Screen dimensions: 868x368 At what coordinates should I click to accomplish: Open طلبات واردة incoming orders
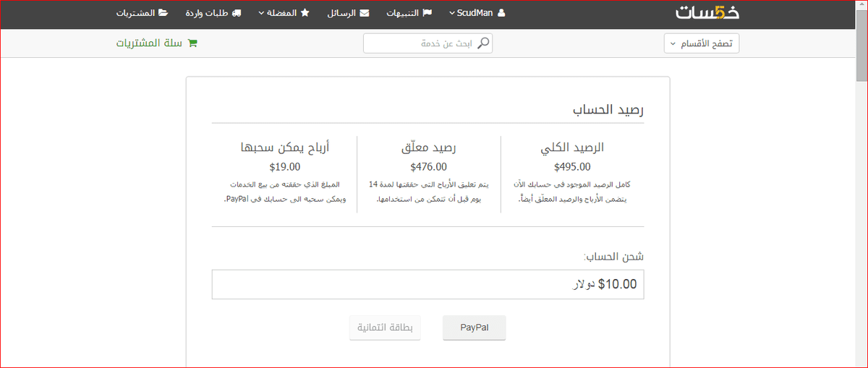[213, 13]
